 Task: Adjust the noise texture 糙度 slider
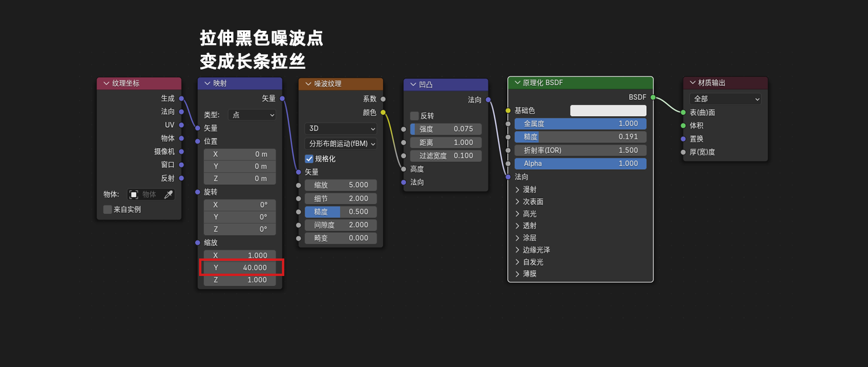341,212
